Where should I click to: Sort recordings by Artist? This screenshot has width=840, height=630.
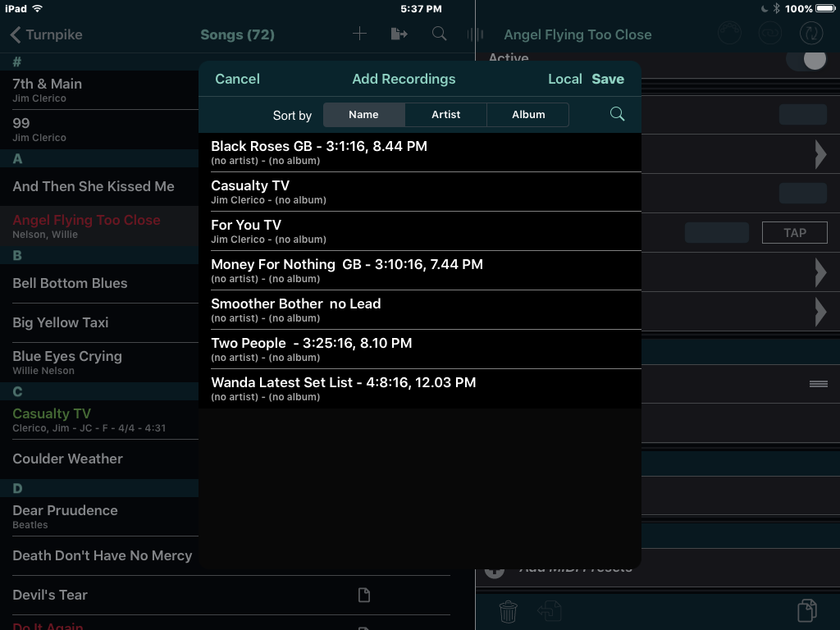446,115
